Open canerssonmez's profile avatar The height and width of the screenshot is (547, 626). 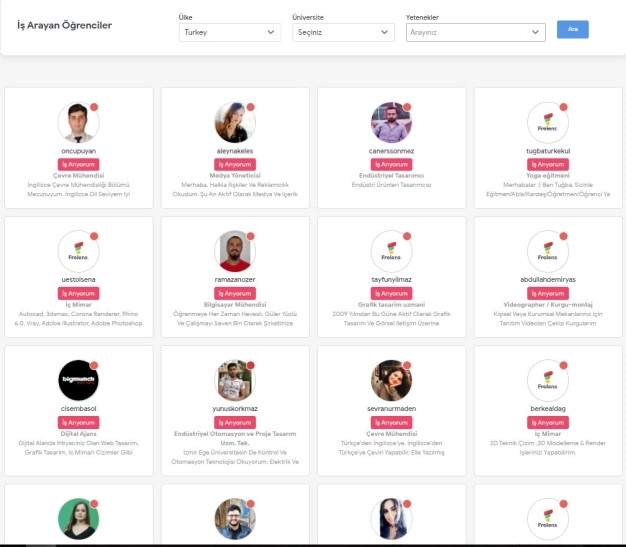tap(391, 123)
